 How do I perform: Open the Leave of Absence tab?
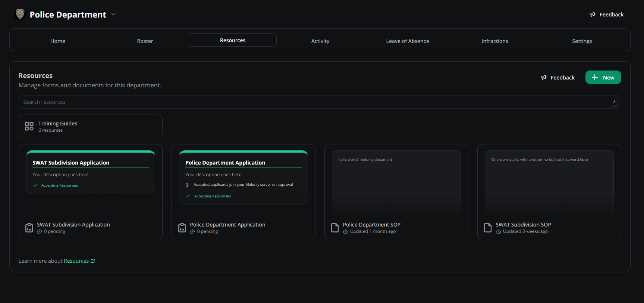point(407,41)
